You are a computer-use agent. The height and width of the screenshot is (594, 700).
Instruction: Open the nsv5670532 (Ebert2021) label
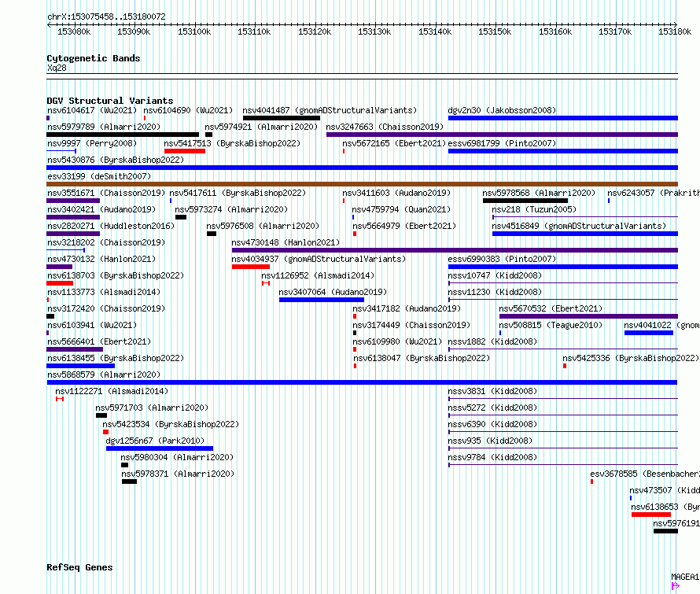(551, 308)
